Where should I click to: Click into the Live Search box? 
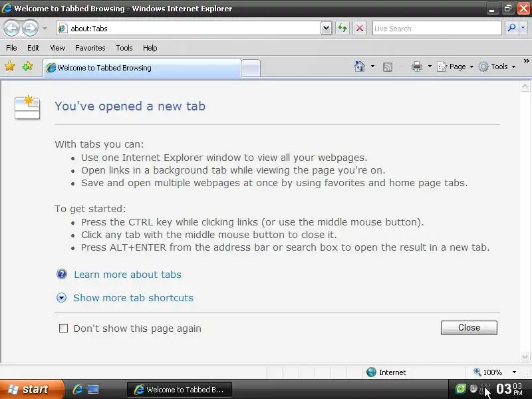coord(437,29)
